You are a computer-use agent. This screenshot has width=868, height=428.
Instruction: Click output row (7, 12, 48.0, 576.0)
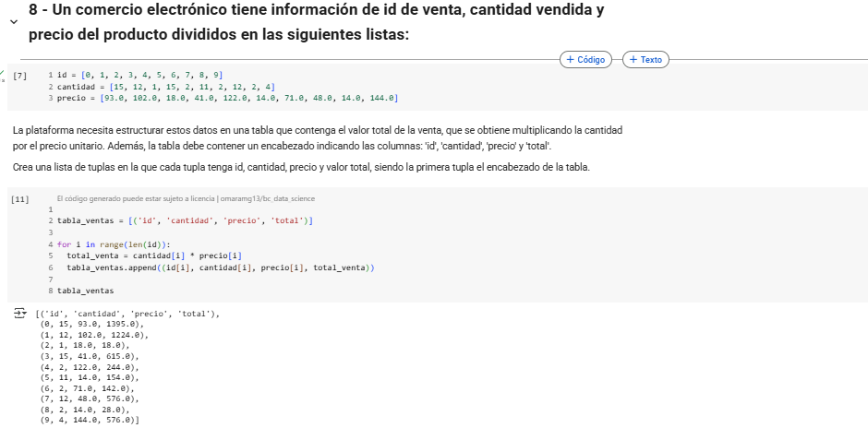pyautogui.click(x=90, y=399)
